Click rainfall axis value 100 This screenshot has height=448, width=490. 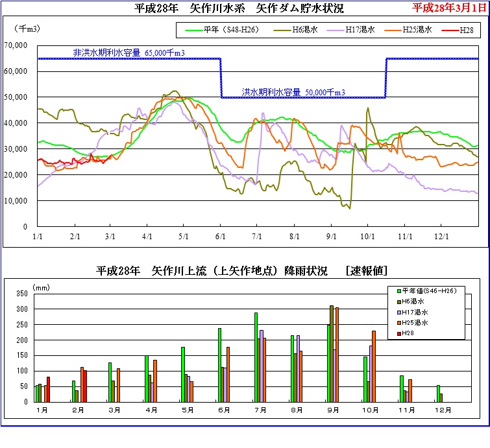point(22,371)
